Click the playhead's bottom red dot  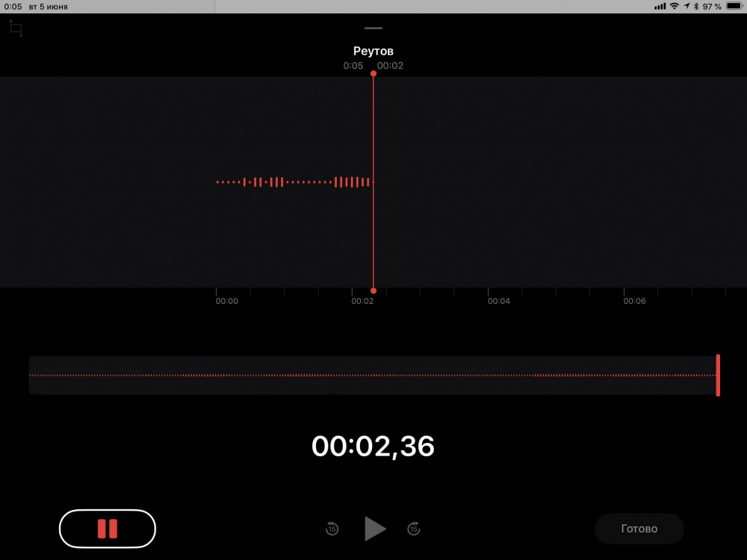point(373,290)
